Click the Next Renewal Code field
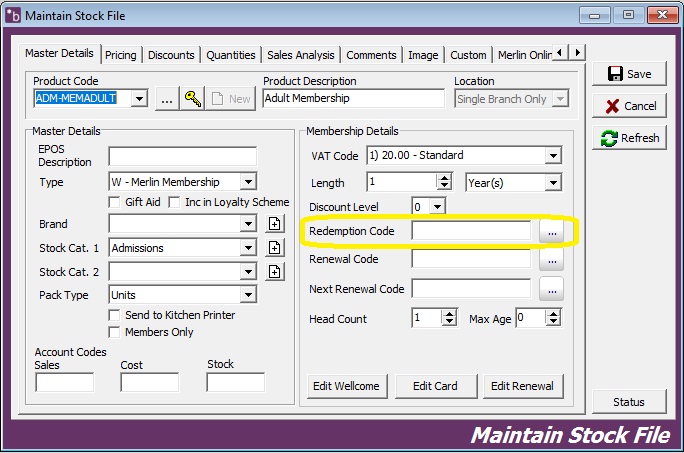 click(x=471, y=289)
